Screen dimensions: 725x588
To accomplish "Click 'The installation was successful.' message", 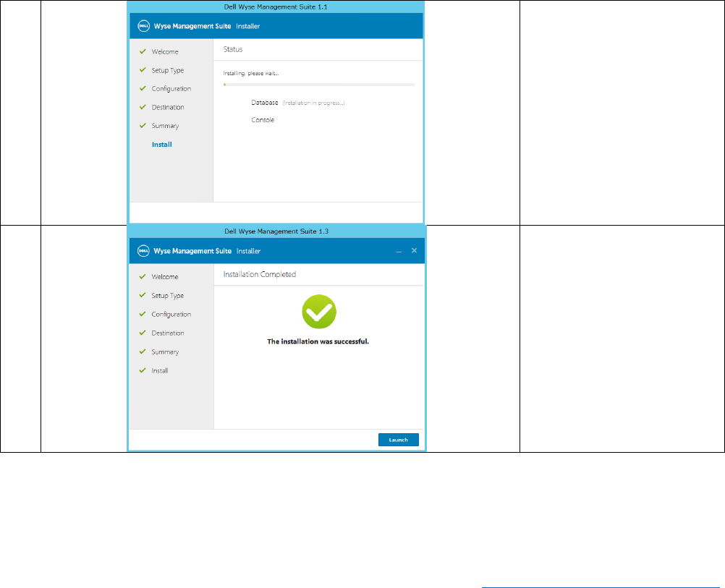I will 318,341.
